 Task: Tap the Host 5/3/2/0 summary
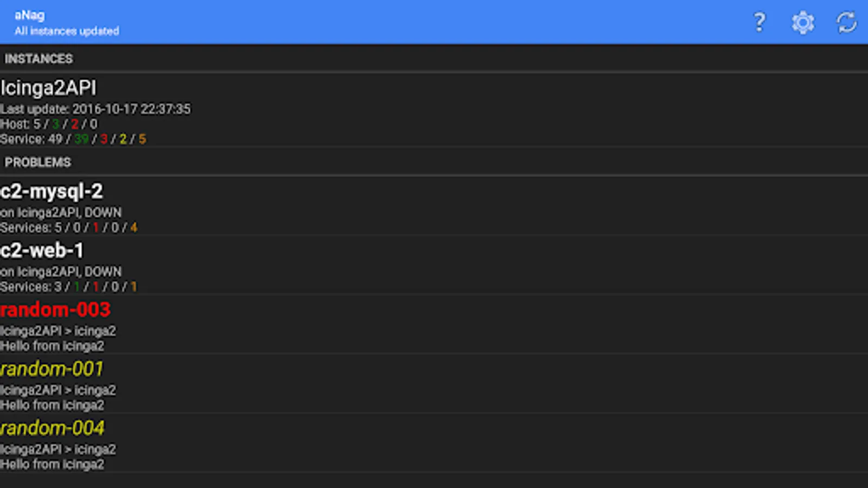pyautogui.click(x=49, y=124)
